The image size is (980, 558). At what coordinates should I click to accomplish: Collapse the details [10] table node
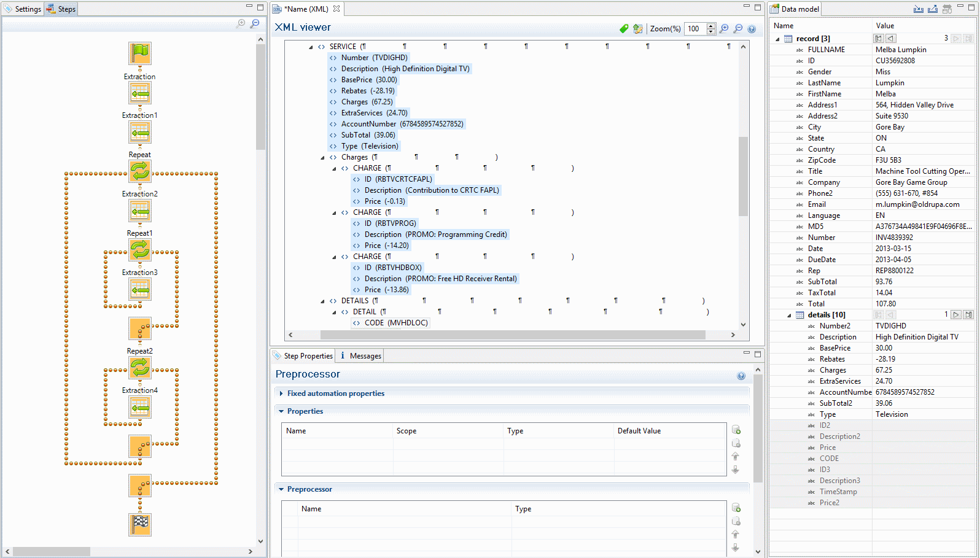[790, 315]
